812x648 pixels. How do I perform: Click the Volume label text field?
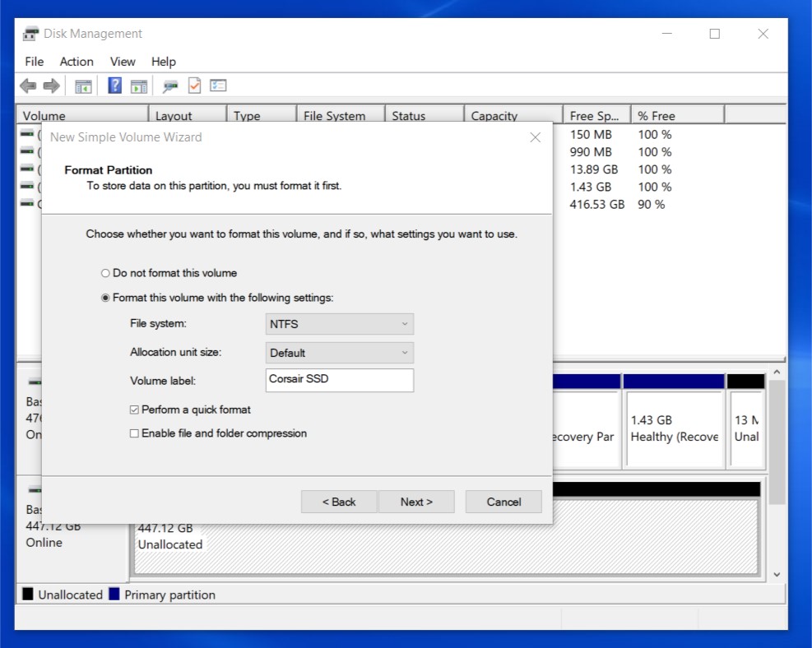tap(339, 380)
